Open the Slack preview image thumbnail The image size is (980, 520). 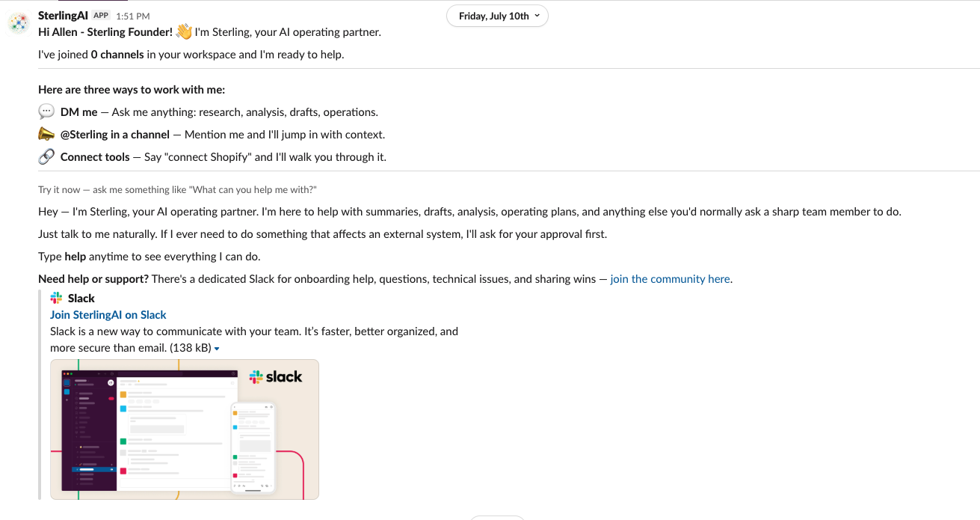point(185,429)
